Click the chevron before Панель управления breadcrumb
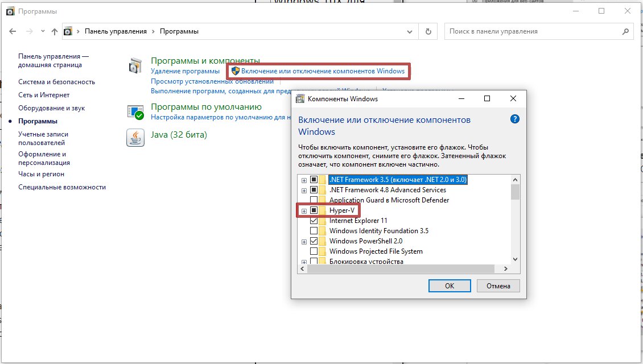 (x=79, y=31)
